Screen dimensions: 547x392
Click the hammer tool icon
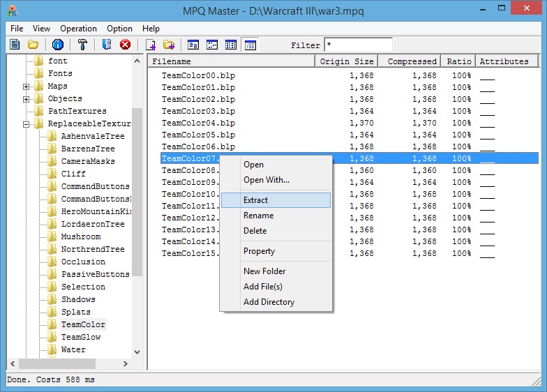[82, 45]
